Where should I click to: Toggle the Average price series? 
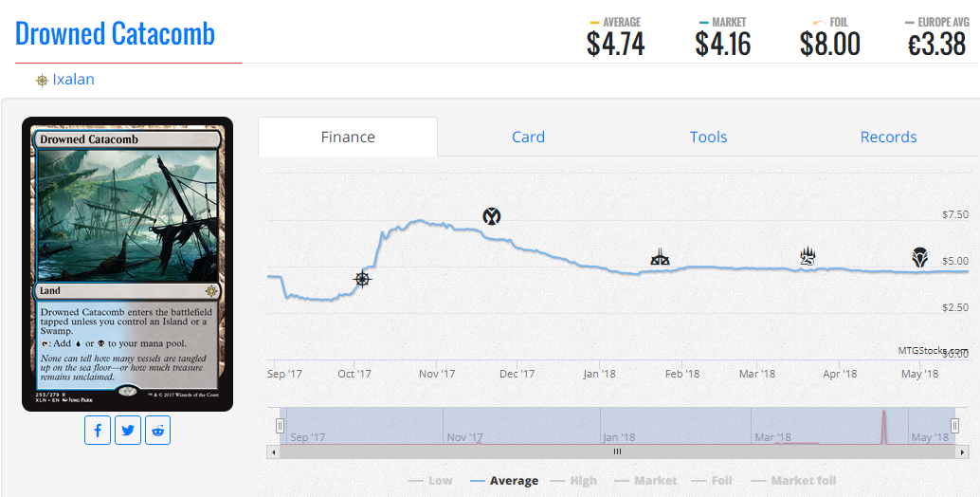pyautogui.click(x=504, y=481)
